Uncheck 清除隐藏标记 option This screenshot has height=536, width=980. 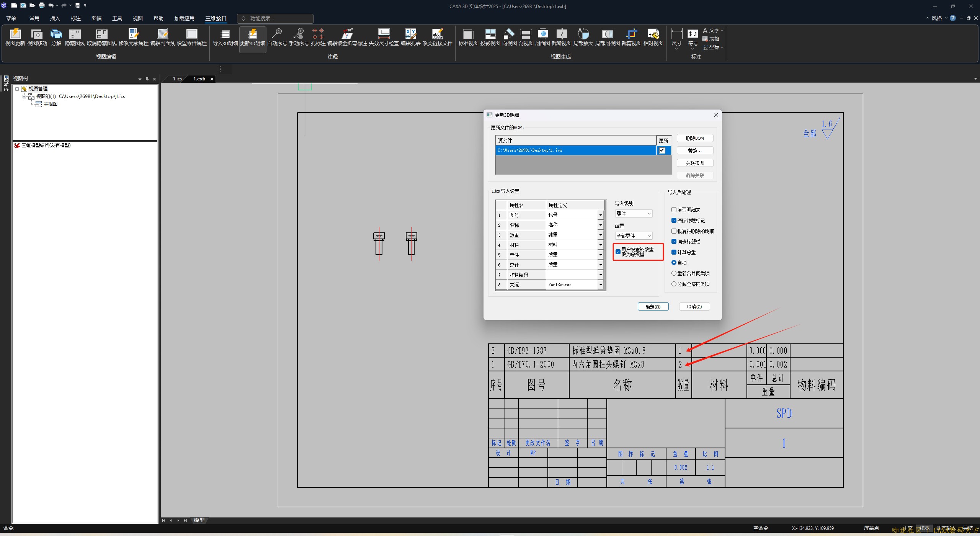coord(674,221)
